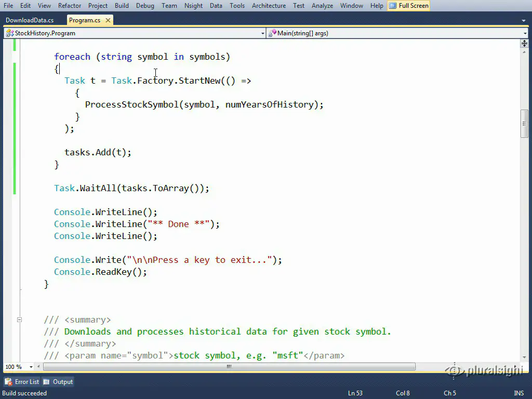
Task: Click the vertical scrollbar up arrow
Action: point(524,52)
